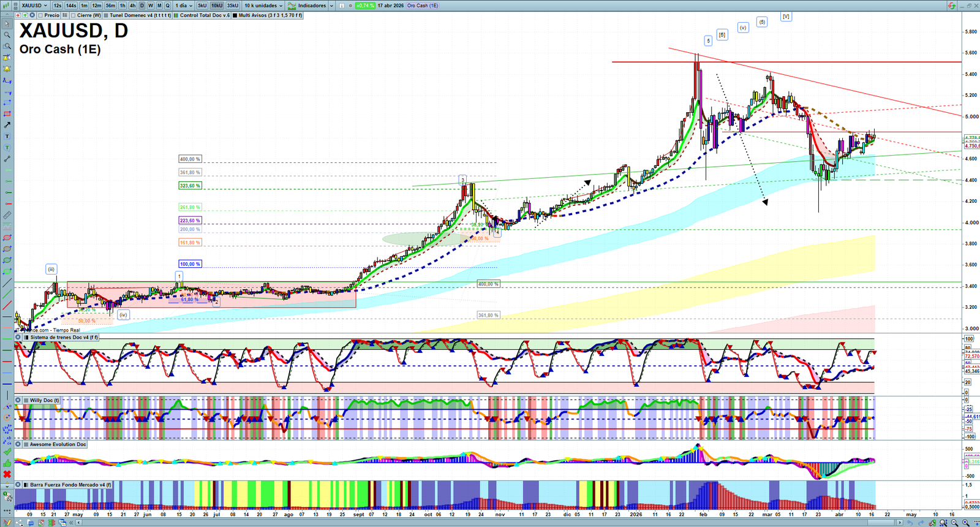Click the Sistema de trenes Doc v4 label

tap(64, 337)
